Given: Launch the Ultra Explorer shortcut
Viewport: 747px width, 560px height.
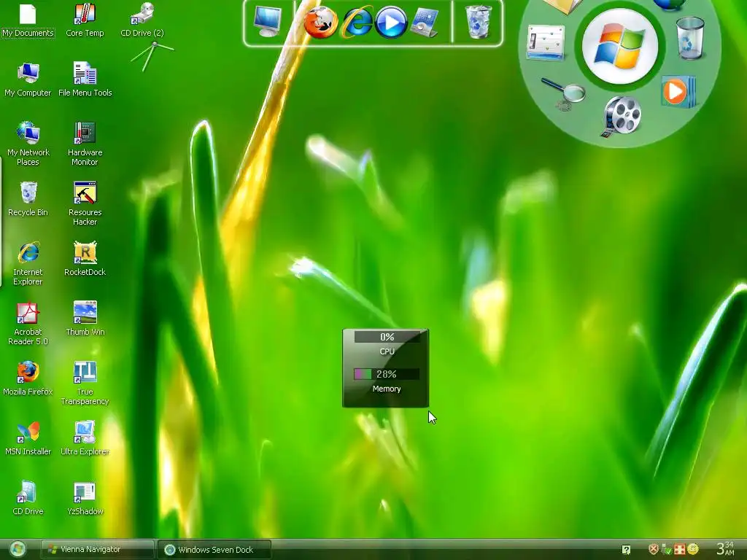Looking at the screenshot, I should click(x=85, y=438).
